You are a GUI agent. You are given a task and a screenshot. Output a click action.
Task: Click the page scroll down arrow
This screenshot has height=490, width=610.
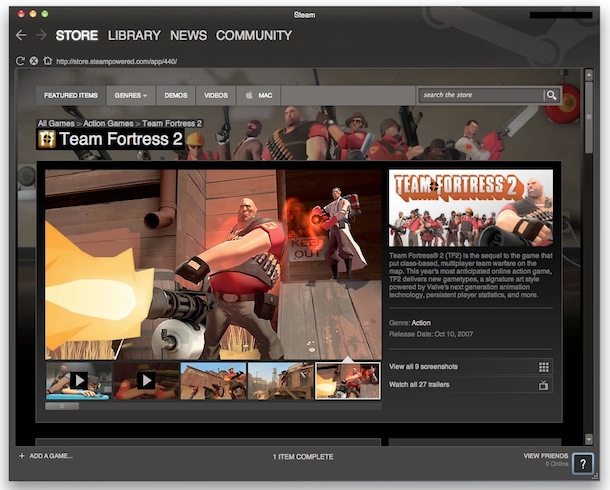(589, 439)
